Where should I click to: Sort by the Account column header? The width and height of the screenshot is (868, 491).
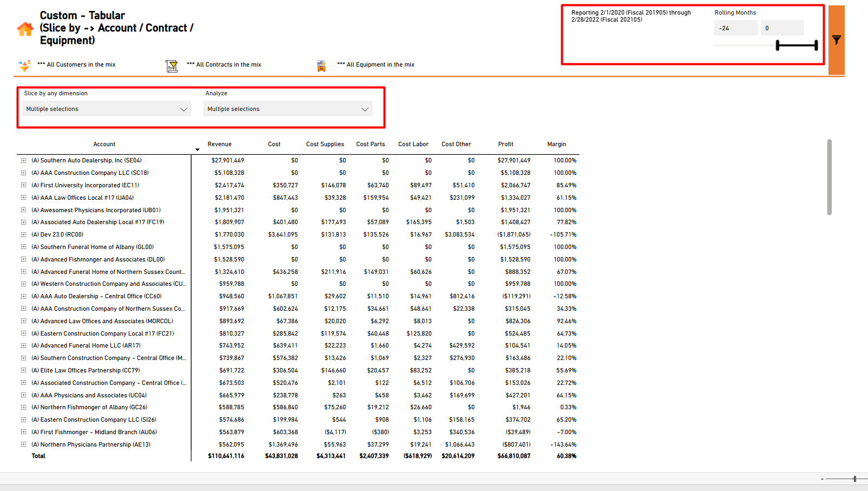point(104,144)
